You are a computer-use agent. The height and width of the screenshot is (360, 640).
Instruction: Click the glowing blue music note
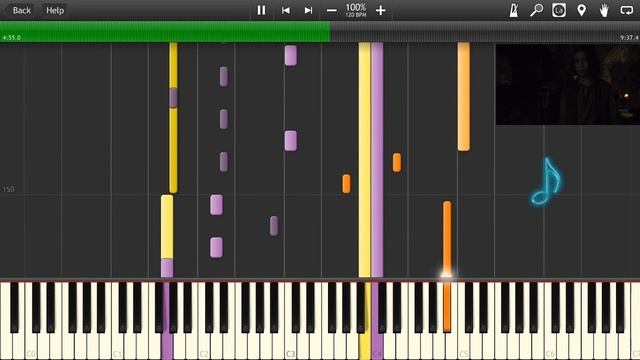(546, 181)
